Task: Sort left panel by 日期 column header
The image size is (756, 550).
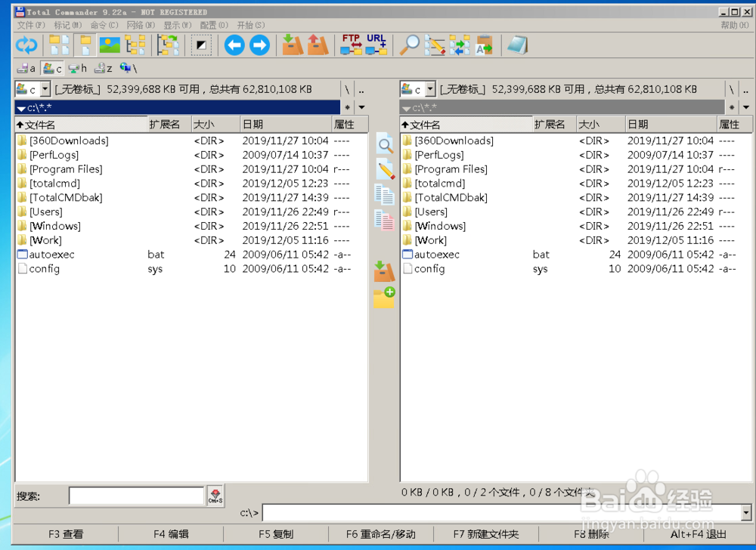Action: click(286, 125)
